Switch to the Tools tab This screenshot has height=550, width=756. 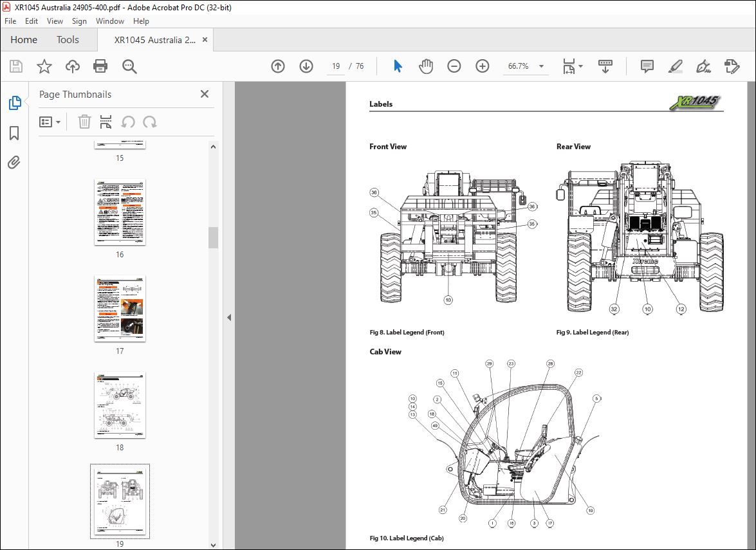(68, 39)
